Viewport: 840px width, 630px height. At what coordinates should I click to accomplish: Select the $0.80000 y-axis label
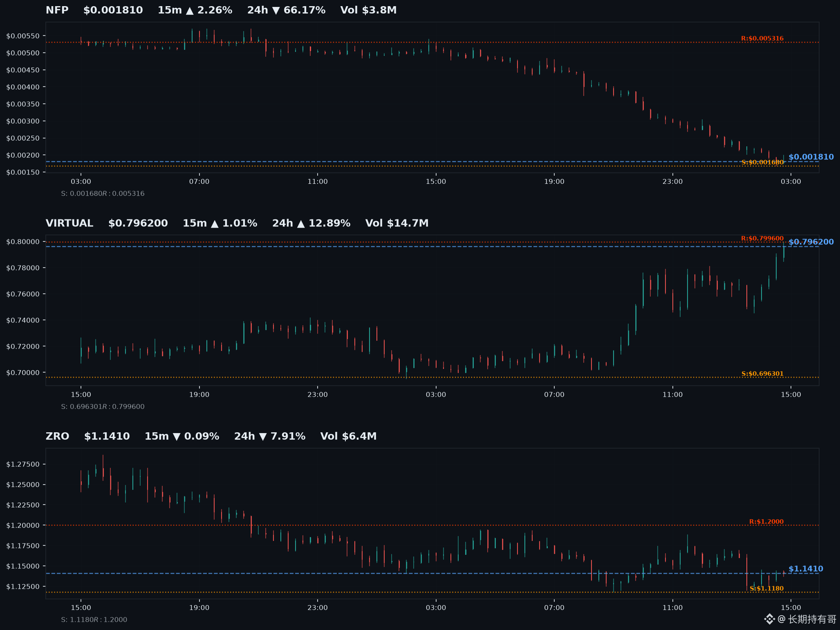click(x=23, y=242)
